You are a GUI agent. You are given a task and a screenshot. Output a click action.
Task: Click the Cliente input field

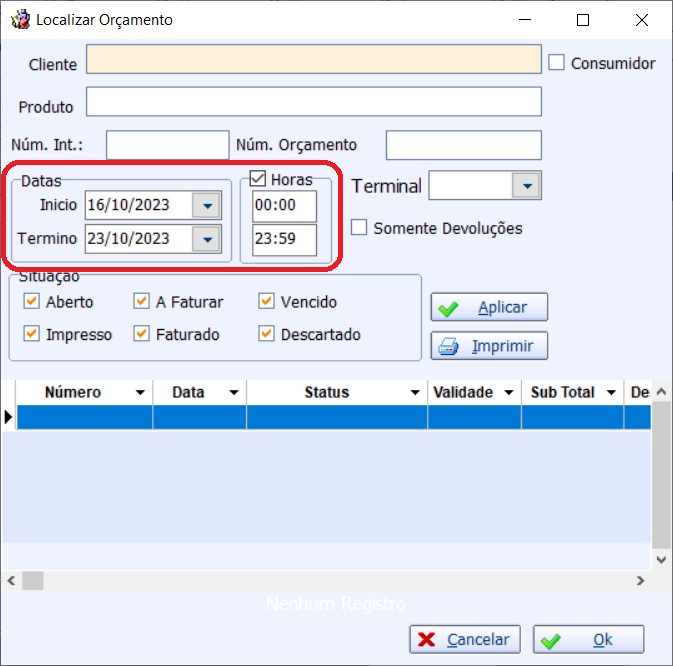(x=314, y=60)
